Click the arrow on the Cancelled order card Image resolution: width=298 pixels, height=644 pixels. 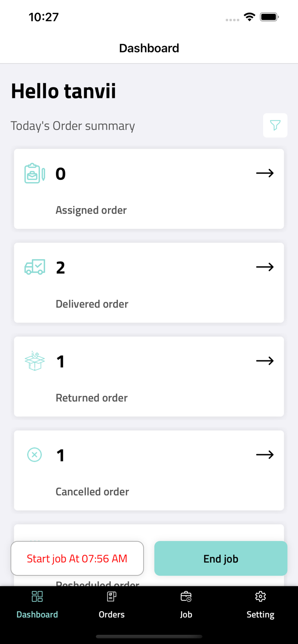265,454
